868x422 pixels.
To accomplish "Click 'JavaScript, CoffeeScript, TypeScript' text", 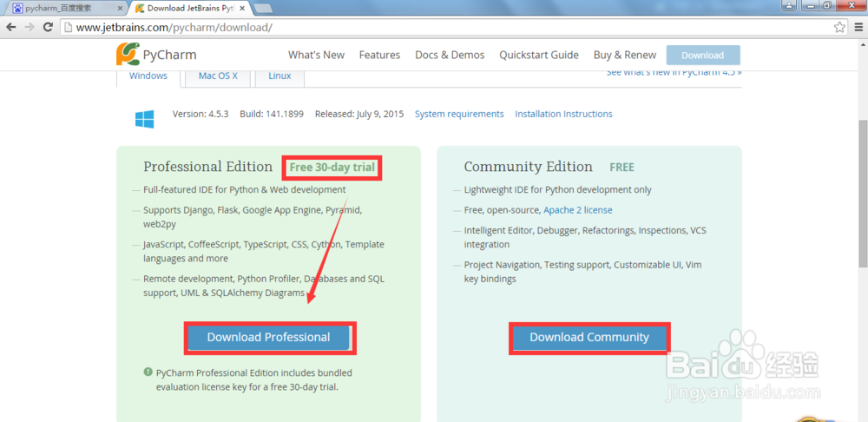I will pyautogui.click(x=264, y=252).
